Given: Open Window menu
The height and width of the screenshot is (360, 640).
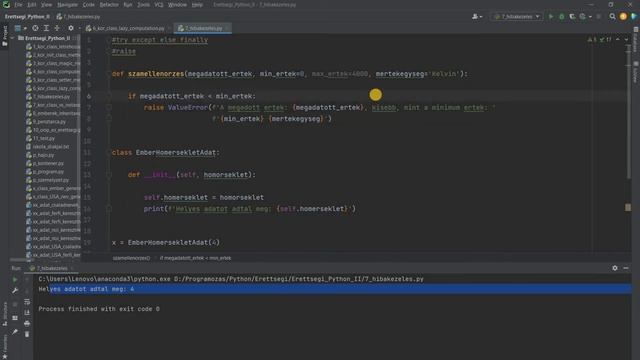Looking at the screenshot, I should [x=177, y=5].
